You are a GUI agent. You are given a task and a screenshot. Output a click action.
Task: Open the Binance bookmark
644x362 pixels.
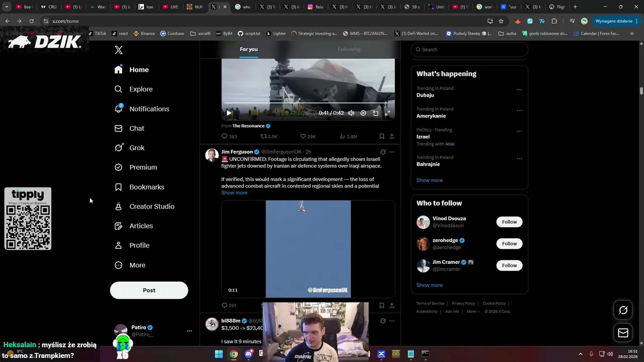pyautogui.click(x=144, y=34)
